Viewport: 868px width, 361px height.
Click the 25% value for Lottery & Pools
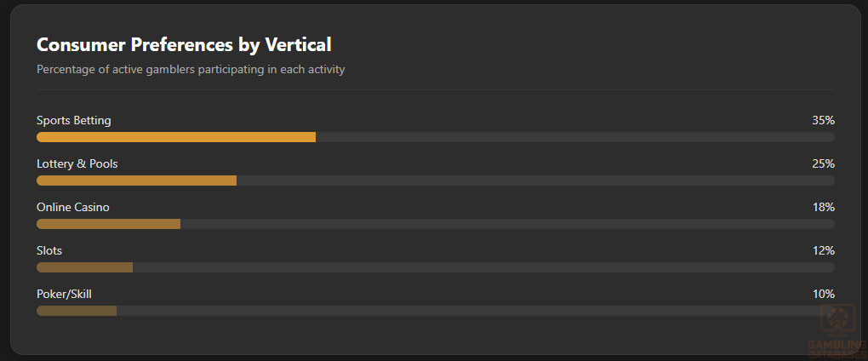pyautogui.click(x=823, y=163)
